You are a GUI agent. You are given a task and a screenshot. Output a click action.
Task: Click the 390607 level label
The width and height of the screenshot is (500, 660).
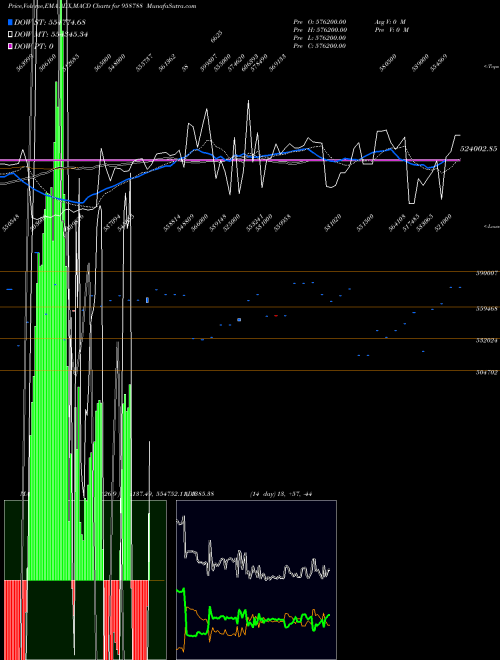pyautogui.click(x=487, y=273)
